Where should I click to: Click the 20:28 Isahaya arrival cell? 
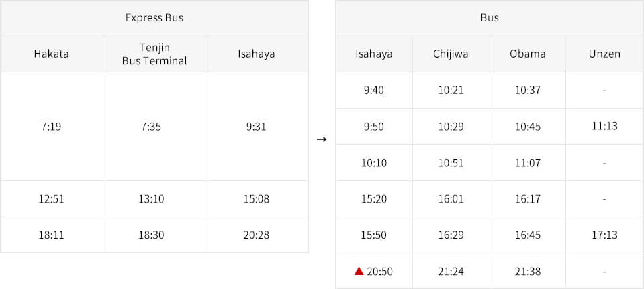[x=257, y=235]
